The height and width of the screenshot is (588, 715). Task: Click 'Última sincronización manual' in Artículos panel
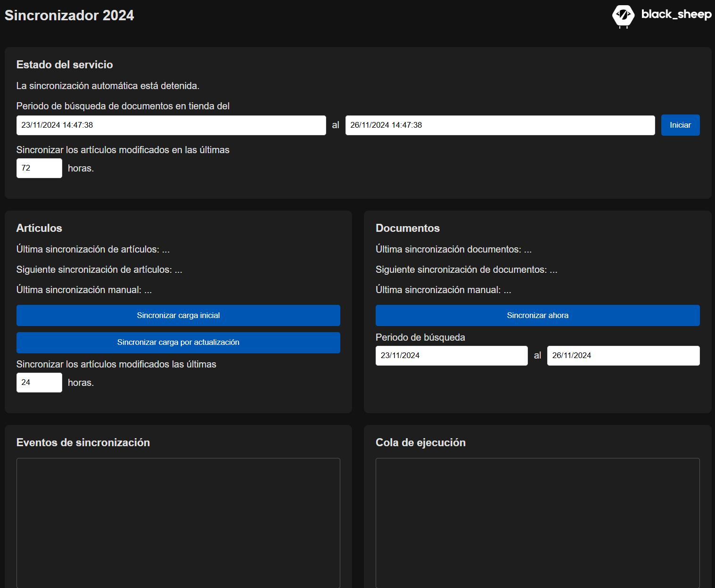pyautogui.click(x=84, y=290)
